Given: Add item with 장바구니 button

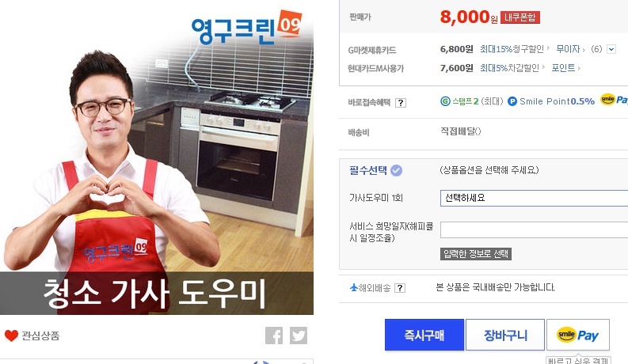Looking at the screenshot, I should [505, 335].
